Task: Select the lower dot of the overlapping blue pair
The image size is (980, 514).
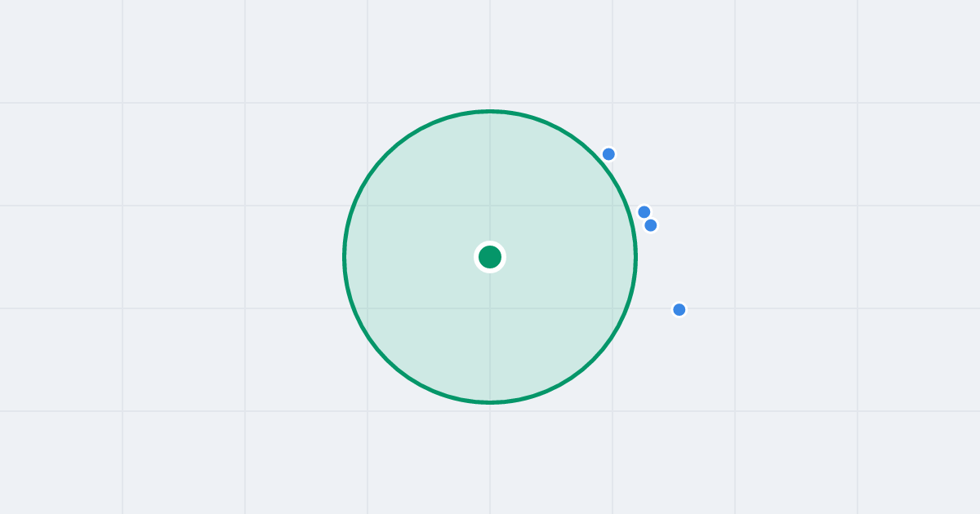Action: [x=651, y=225]
